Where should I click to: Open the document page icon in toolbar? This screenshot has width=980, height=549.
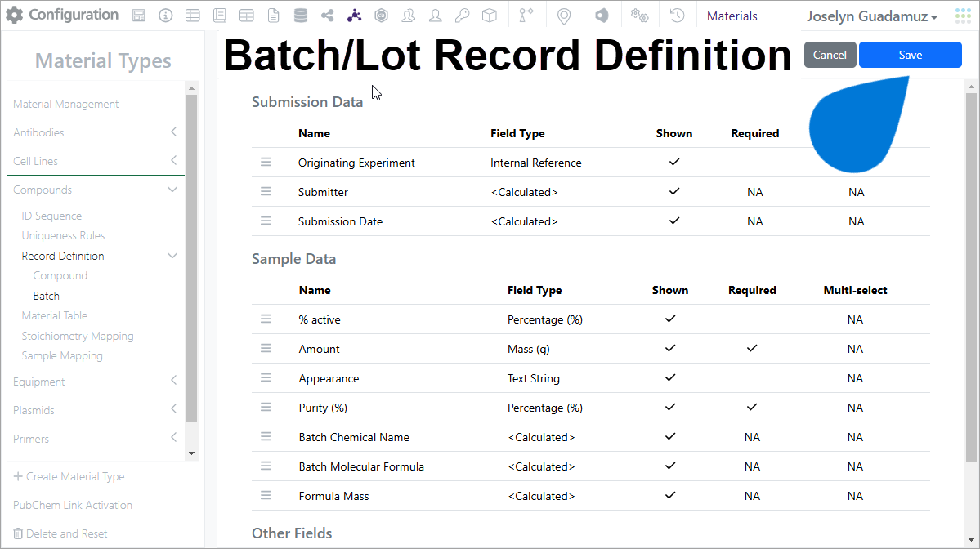tap(273, 16)
